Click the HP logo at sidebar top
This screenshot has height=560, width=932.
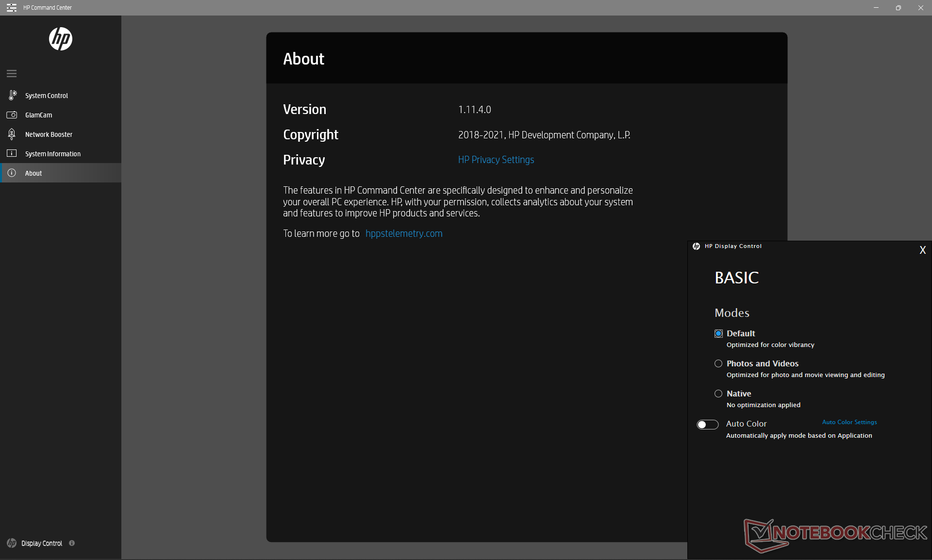point(61,39)
